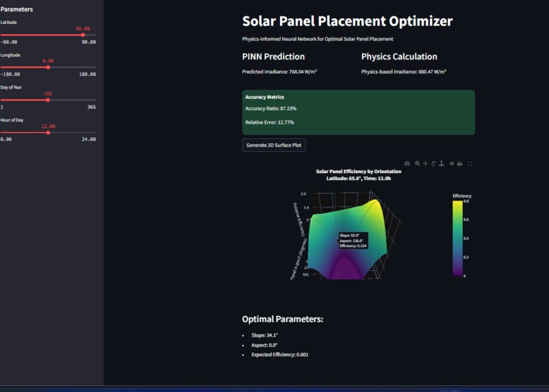The width and height of the screenshot is (549, 392).
Task: Adjust the Longitude slider handle
Action: click(x=49, y=67)
